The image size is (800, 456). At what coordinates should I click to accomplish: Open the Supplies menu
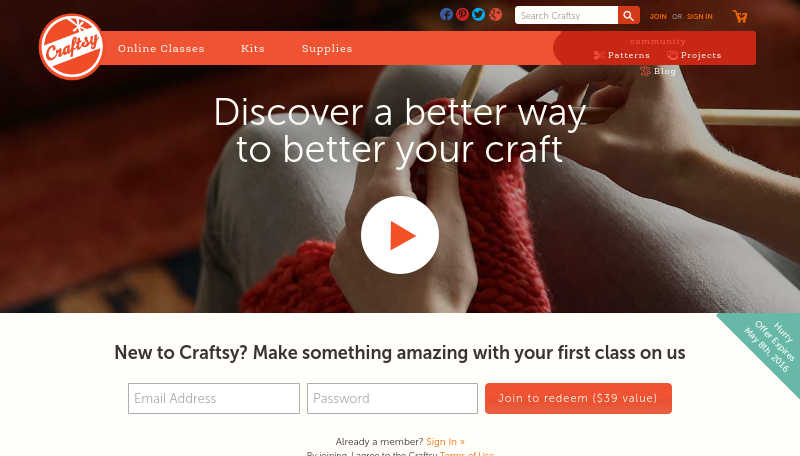point(327,48)
